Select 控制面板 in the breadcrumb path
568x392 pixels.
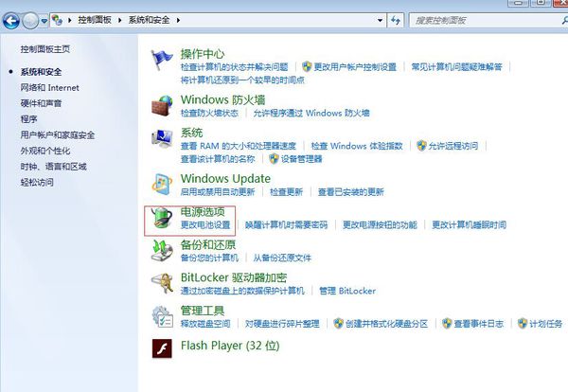pyautogui.click(x=95, y=20)
